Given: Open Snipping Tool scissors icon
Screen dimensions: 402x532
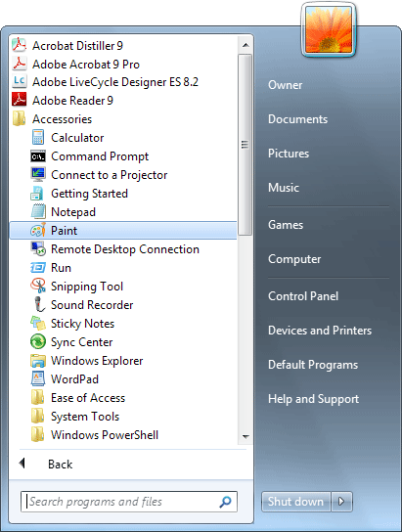Looking at the screenshot, I should pyautogui.click(x=37, y=286).
